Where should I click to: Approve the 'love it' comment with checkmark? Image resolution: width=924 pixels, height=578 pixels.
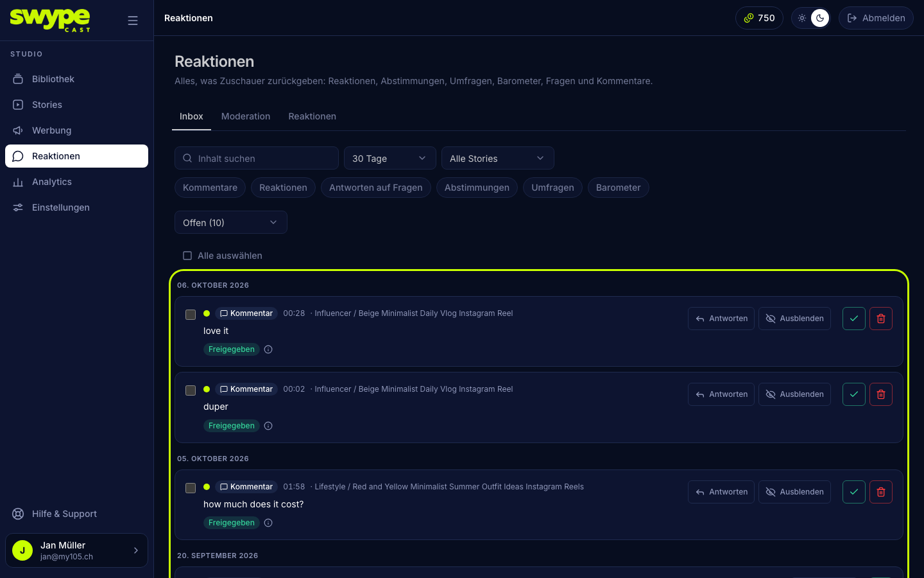point(854,319)
